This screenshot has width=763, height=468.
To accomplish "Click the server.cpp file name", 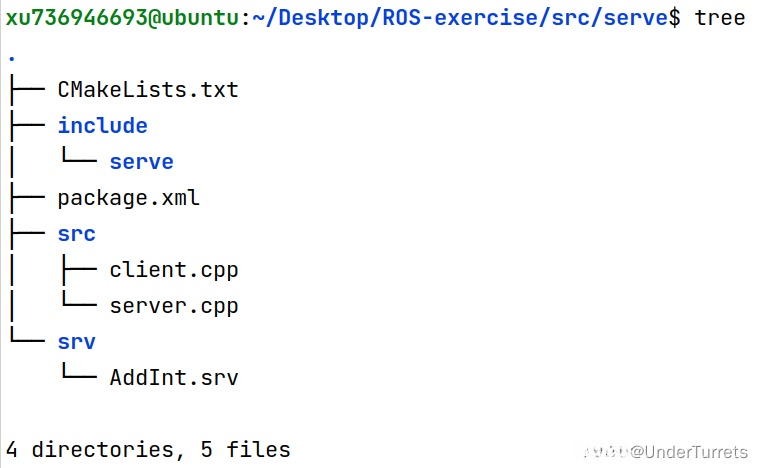I will pos(174,306).
